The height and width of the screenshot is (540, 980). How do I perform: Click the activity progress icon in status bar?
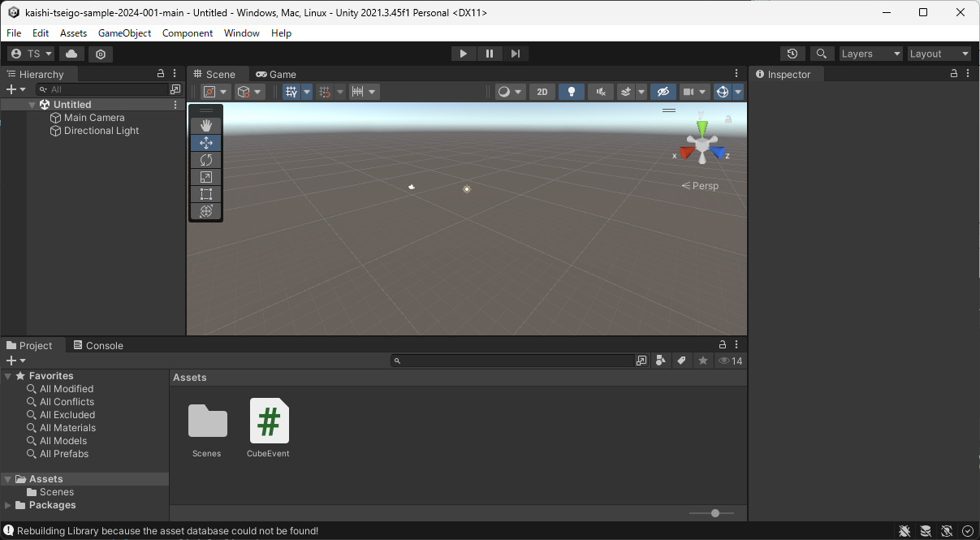point(968,531)
